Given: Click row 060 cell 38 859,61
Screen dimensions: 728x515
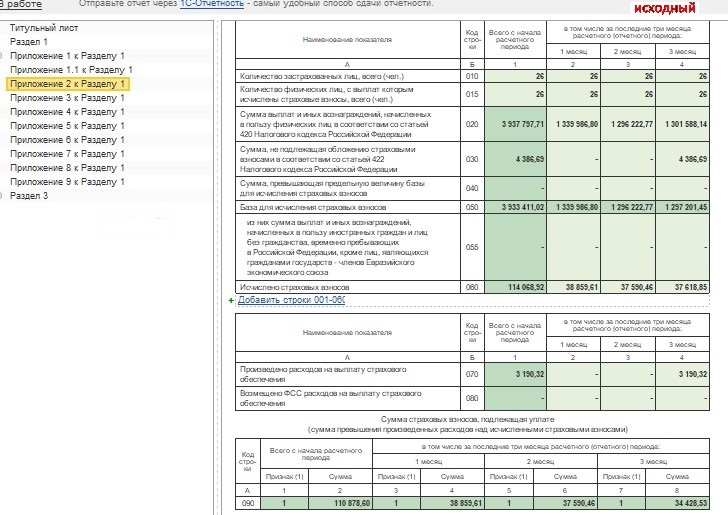Looking at the screenshot, I should click(x=573, y=287).
